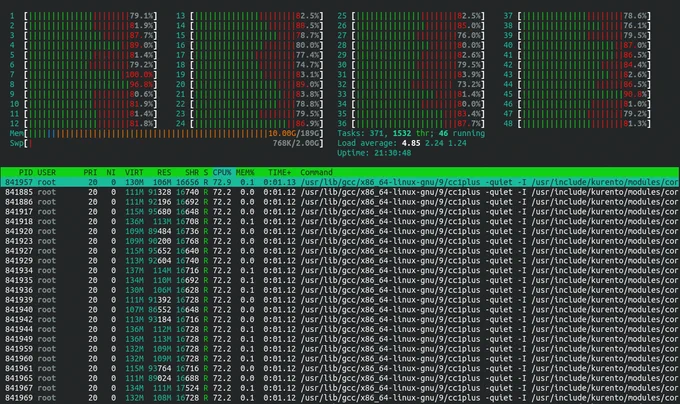The width and height of the screenshot is (680, 404).
Task: Click CPU 45 meter showing 90.8%
Action: (x=577, y=94)
